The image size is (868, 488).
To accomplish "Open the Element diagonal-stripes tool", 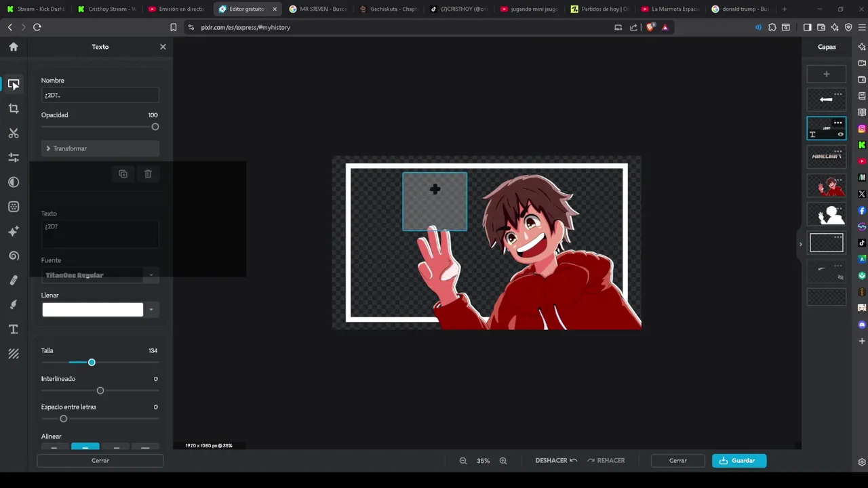I will pyautogui.click(x=14, y=354).
